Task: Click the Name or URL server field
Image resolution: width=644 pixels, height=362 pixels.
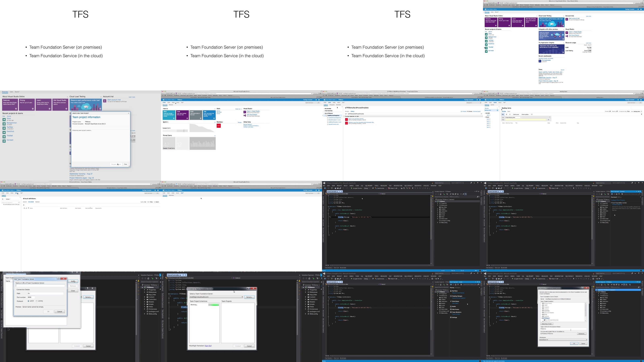Action: [x=40, y=286]
